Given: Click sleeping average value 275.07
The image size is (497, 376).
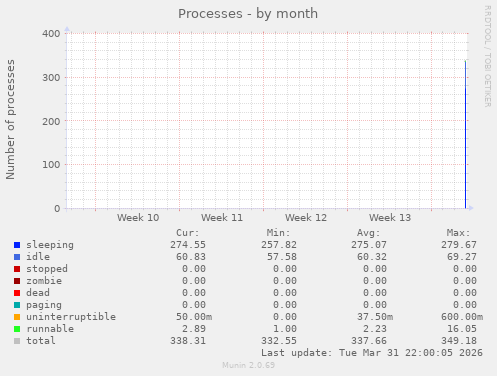Looking at the screenshot, I should coord(369,245).
